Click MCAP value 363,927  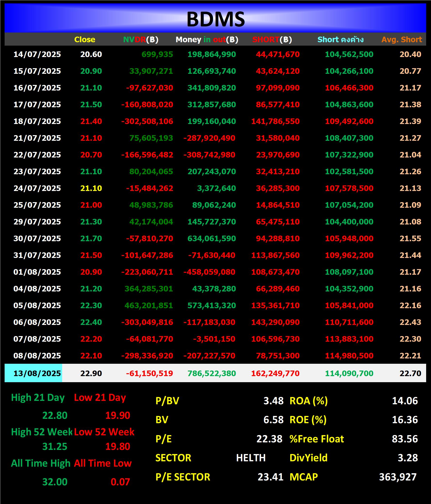(398, 477)
